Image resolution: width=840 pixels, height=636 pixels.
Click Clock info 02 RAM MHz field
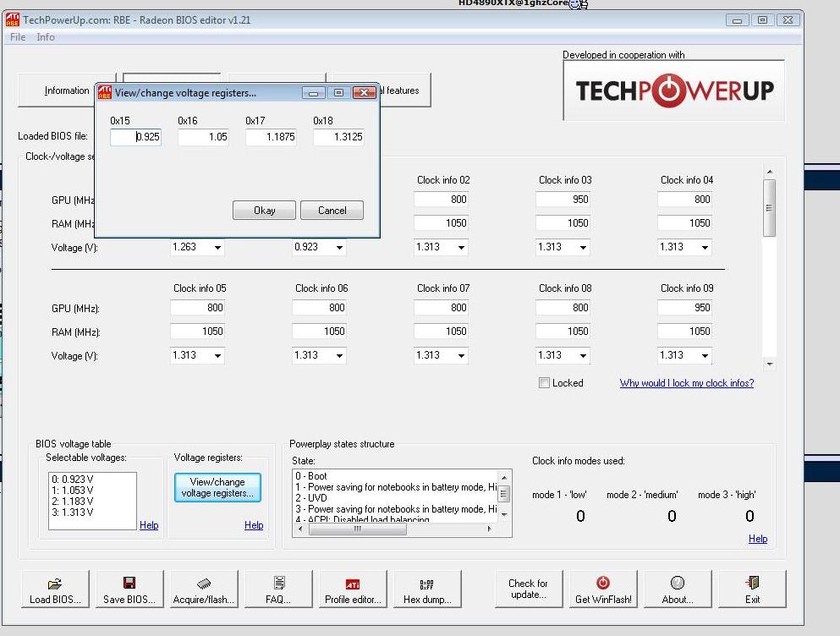(441, 223)
